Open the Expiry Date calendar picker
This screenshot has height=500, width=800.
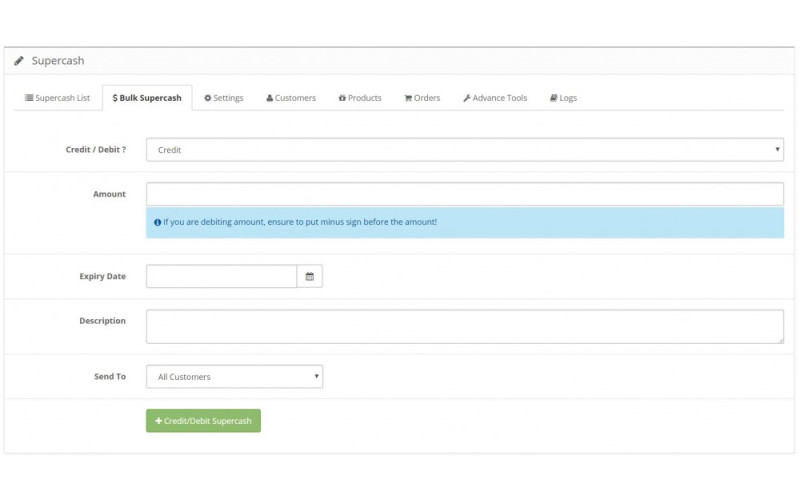310,277
